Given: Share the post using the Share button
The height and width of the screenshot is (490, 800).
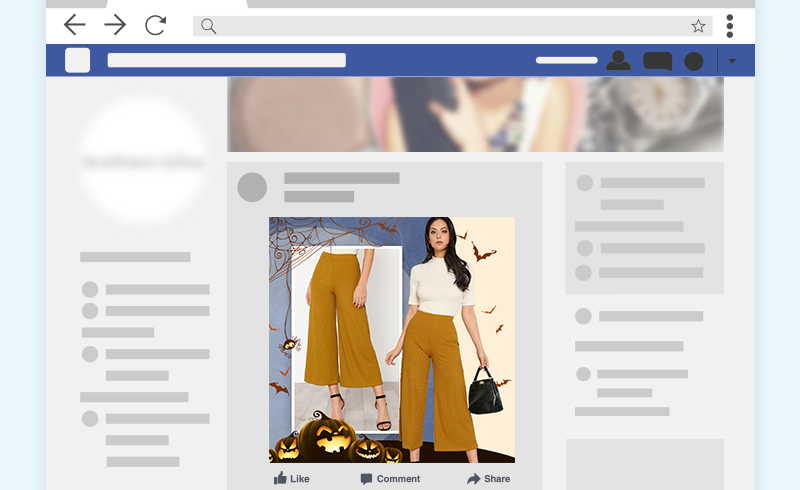Looking at the screenshot, I should (488, 479).
